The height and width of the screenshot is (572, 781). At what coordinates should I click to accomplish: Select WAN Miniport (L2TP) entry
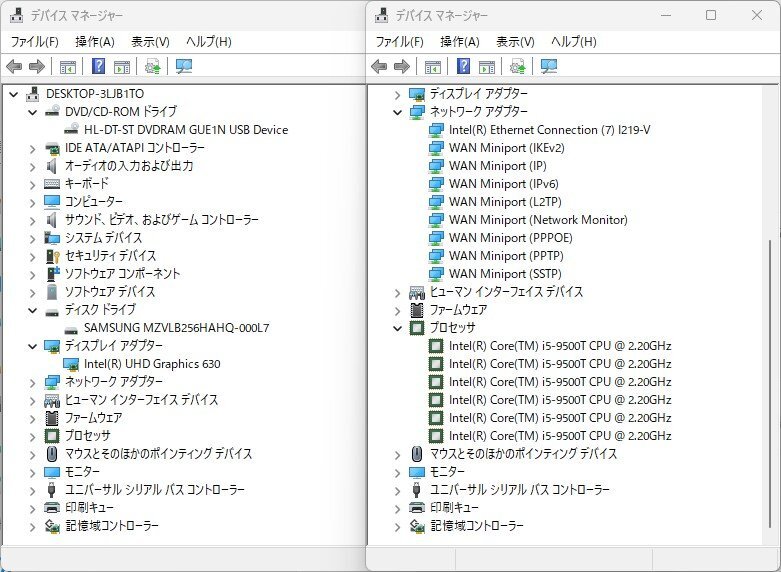(505, 201)
